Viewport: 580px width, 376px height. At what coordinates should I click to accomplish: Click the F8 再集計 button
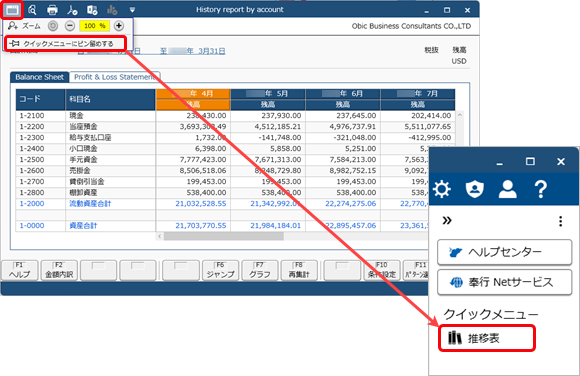(299, 271)
